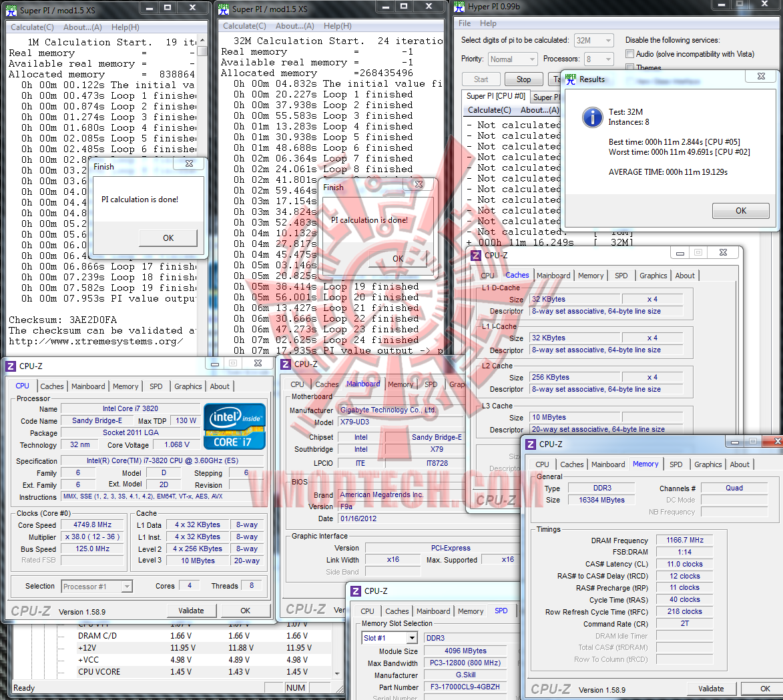Select SPD tab in Mainboard CPU-Z window
Image resolution: width=783 pixels, height=700 pixels.
pyautogui.click(x=431, y=384)
